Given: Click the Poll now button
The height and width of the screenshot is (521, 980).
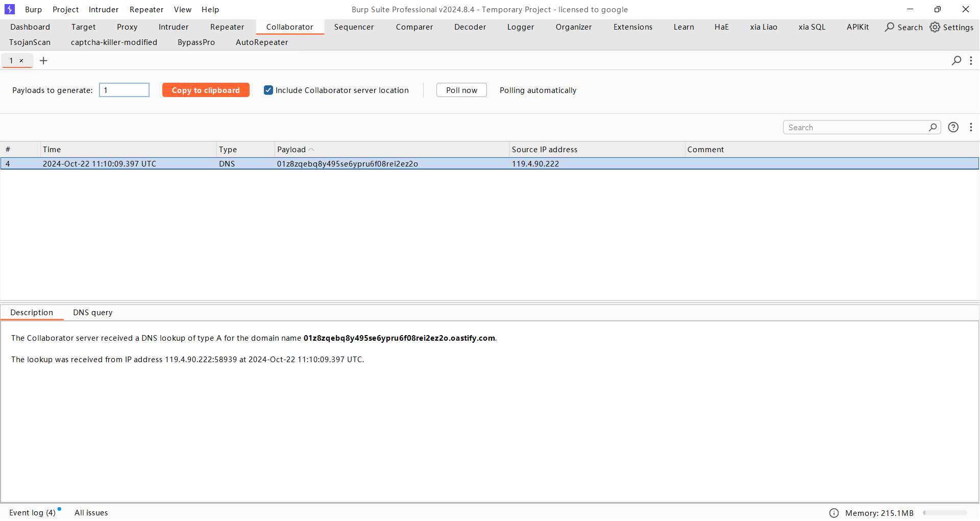Looking at the screenshot, I should tap(461, 90).
